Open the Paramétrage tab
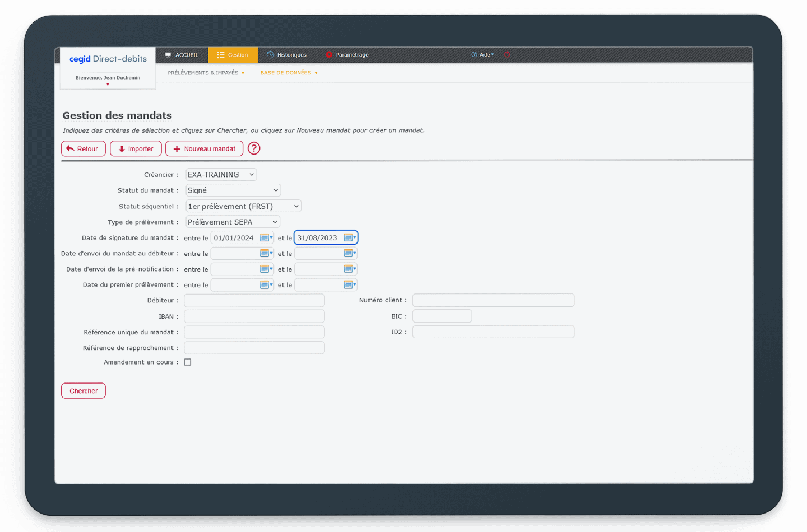The image size is (807, 532). pos(347,55)
